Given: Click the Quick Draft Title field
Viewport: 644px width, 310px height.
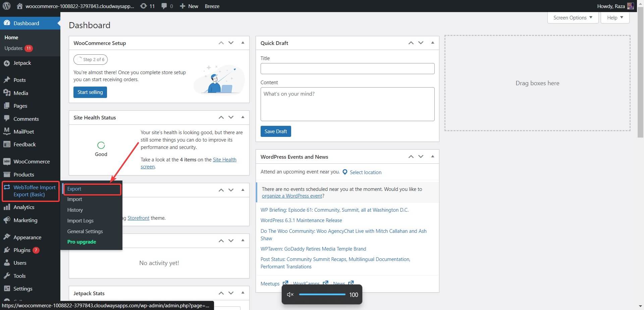Looking at the screenshot, I should coord(347,69).
